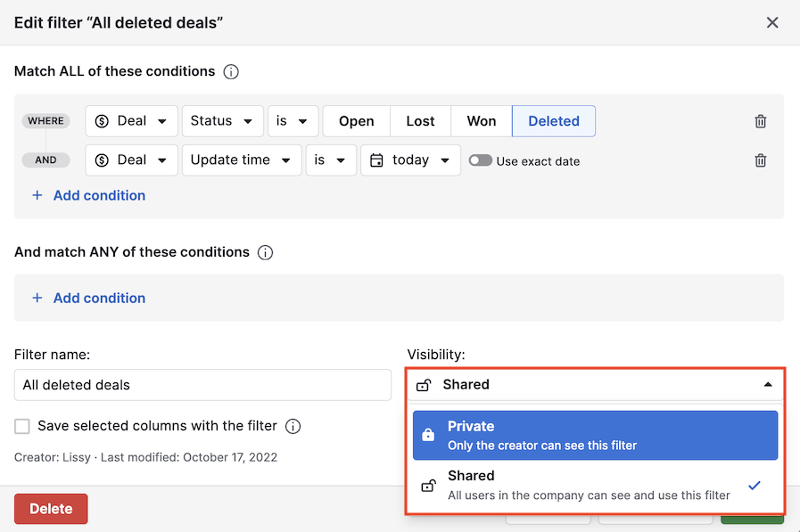Enable Use exact date

(480, 160)
